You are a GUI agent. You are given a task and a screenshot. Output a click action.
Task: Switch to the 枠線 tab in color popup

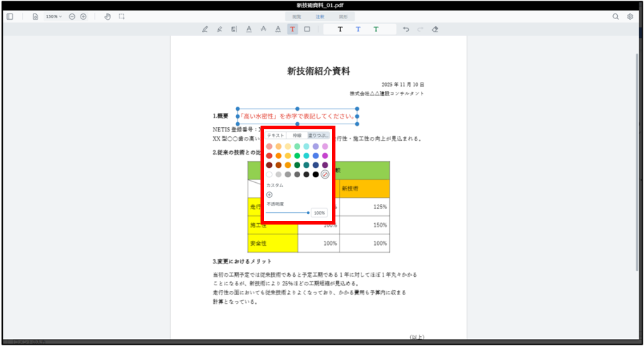tap(297, 136)
